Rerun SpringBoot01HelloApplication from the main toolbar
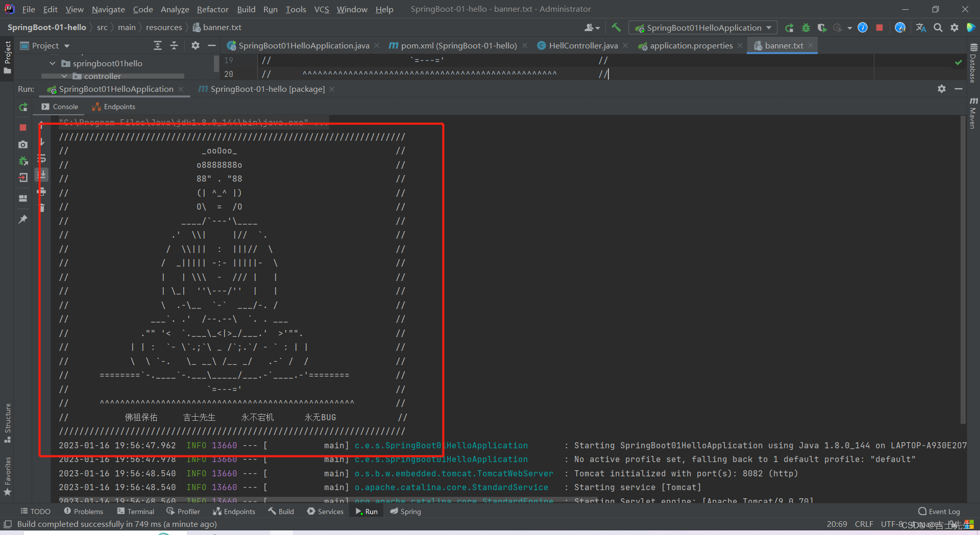This screenshot has height=535, width=980. [789, 28]
